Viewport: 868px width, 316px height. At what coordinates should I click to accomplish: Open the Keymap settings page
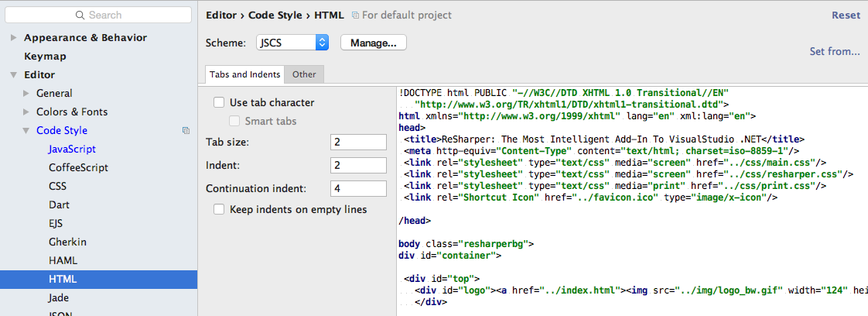coord(45,57)
